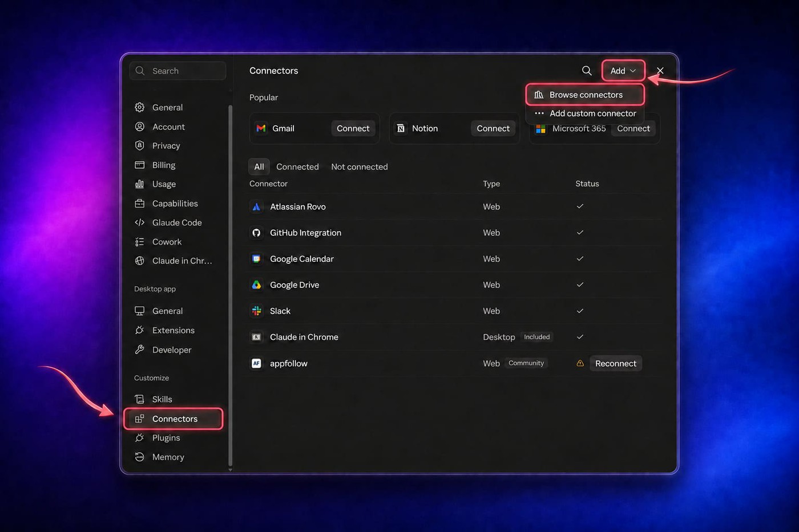Screen dimensions: 799x532
Task: Click the sidebar scroll down arrow
Action: pos(230,470)
